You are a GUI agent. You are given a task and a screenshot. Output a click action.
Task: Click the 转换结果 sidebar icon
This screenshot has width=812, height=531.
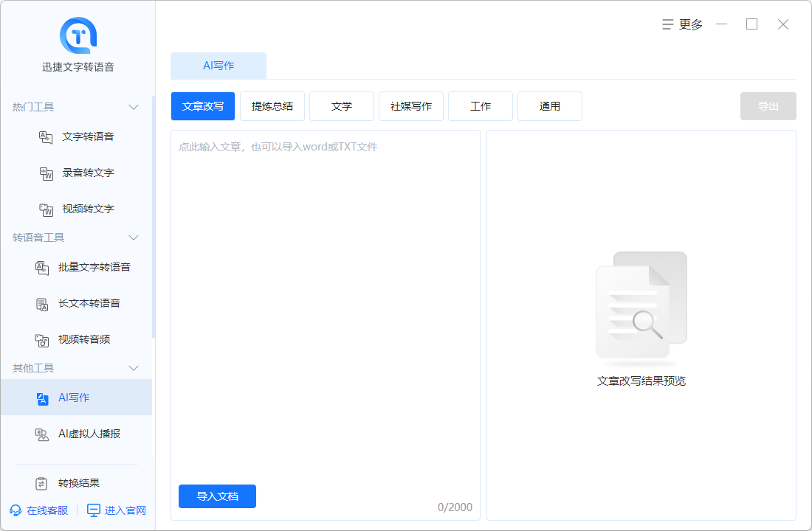(x=41, y=483)
